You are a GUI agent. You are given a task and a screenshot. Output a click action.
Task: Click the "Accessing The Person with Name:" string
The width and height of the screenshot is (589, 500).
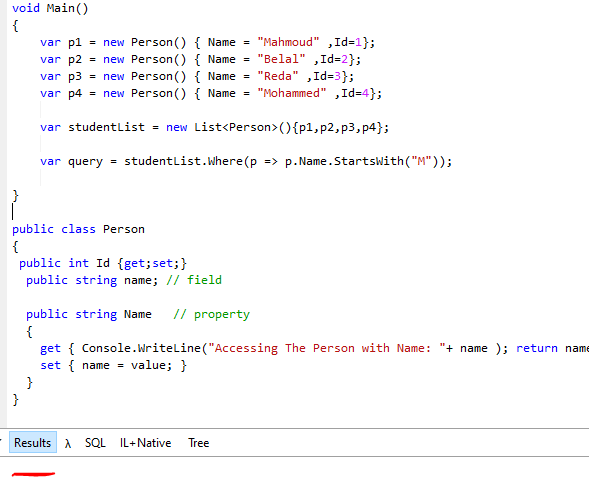[326, 348]
